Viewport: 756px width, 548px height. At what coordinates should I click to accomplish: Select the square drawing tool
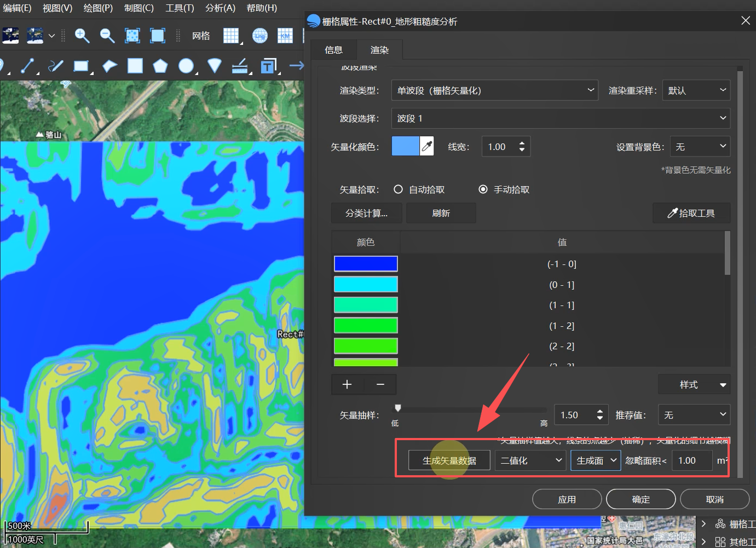click(x=135, y=66)
